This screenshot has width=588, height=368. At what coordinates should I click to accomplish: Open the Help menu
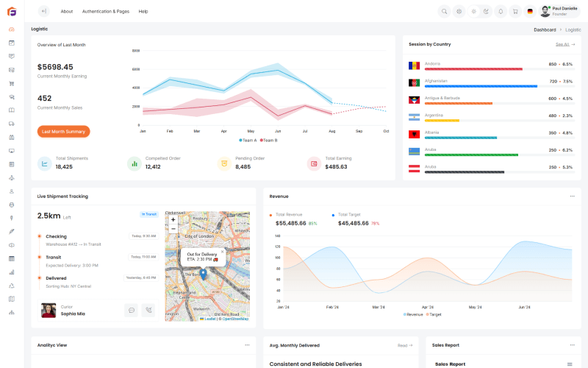[x=143, y=12]
